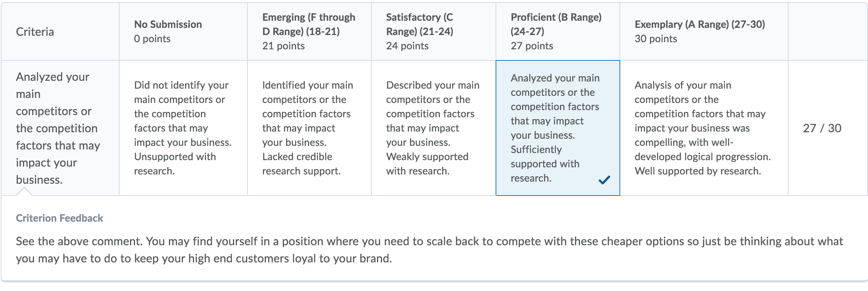Choose the Emerging level description cell
The height and width of the screenshot is (291, 868).
309,128
